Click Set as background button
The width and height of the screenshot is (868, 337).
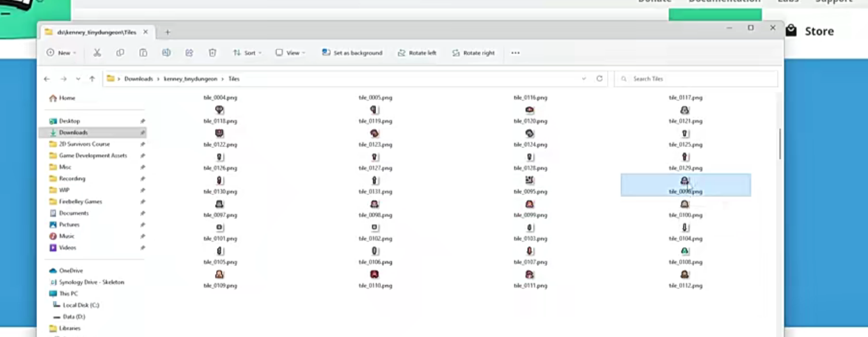click(352, 53)
